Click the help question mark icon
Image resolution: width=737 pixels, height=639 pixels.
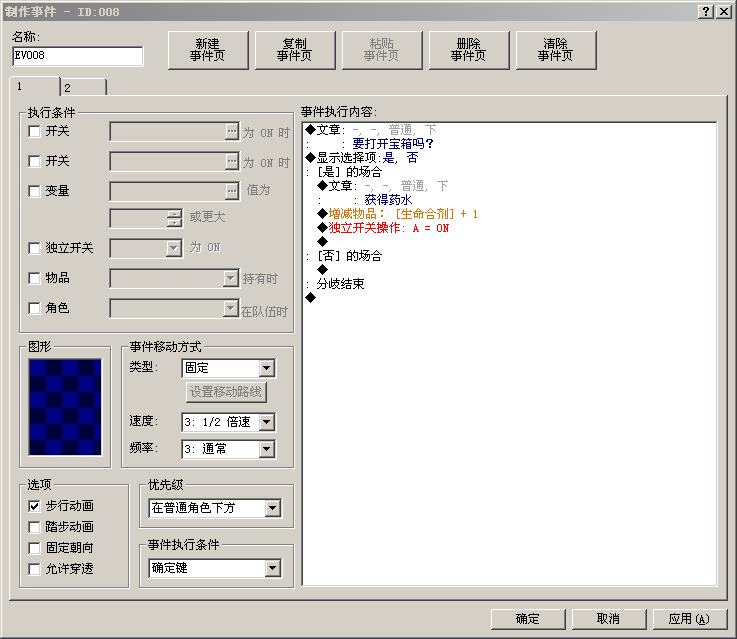[x=706, y=12]
